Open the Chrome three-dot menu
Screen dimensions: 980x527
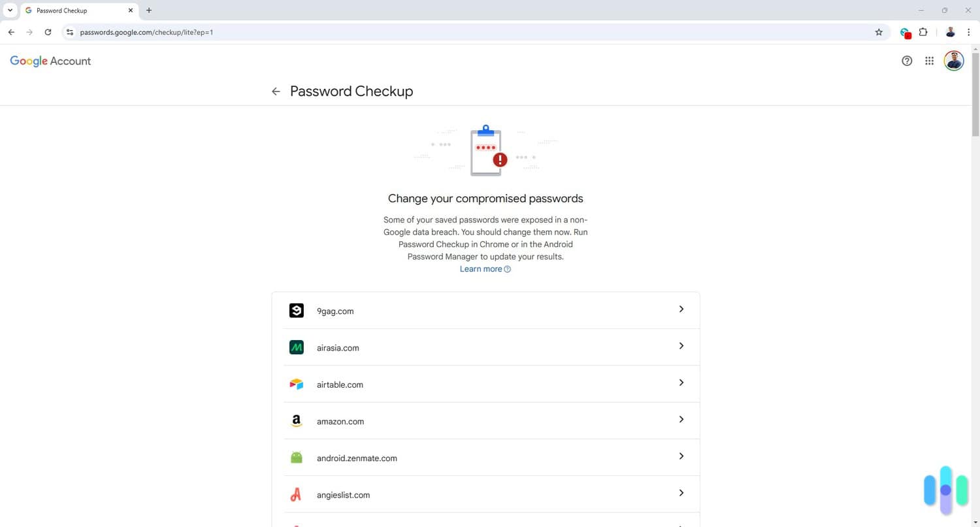(969, 32)
